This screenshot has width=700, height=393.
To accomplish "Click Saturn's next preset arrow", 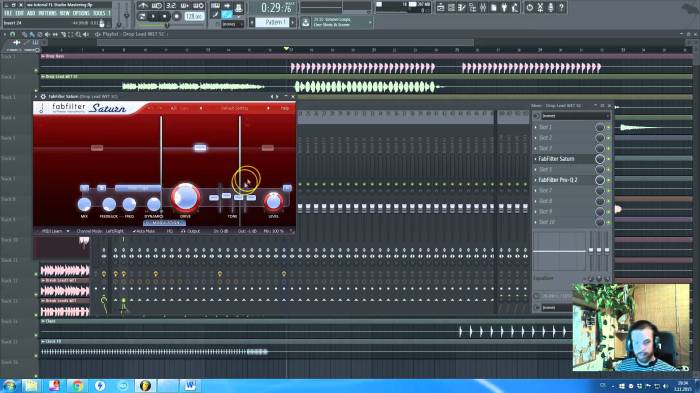I will pyautogui.click(x=268, y=109).
